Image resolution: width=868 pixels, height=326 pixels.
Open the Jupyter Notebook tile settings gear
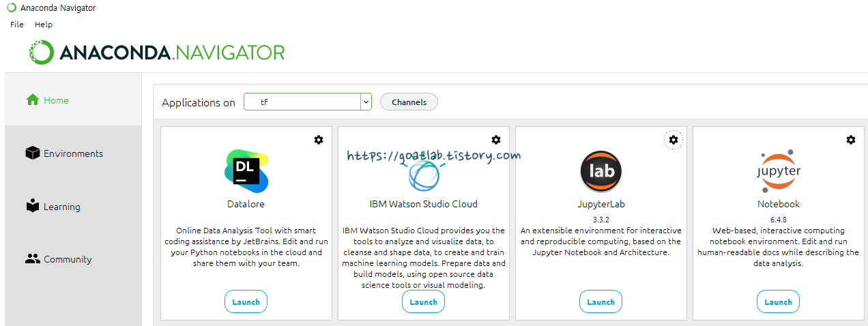[851, 140]
